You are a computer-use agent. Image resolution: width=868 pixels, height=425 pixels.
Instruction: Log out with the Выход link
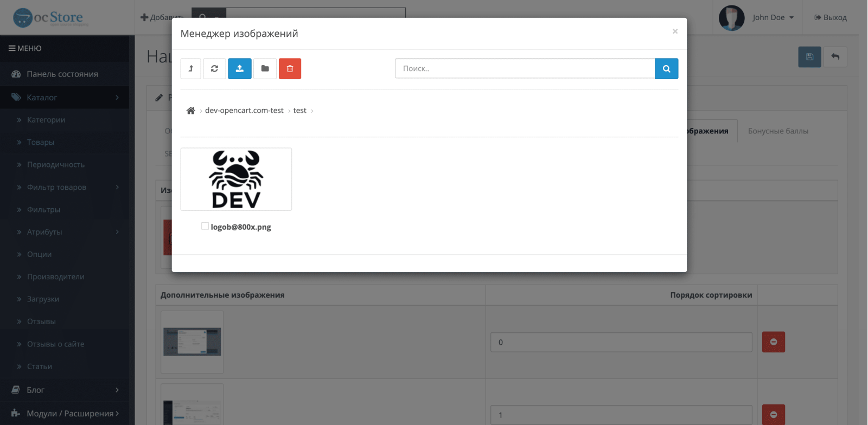[x=831, y=17]
